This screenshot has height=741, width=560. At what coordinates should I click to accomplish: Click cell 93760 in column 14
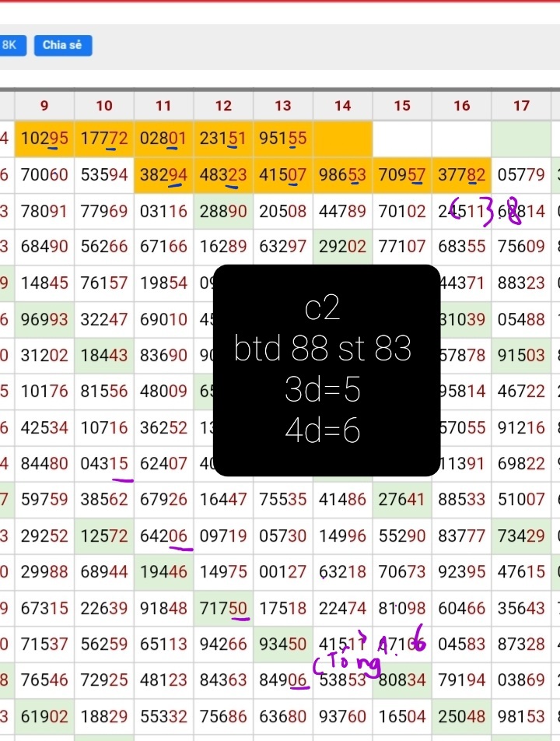click(x=342, y=717)
